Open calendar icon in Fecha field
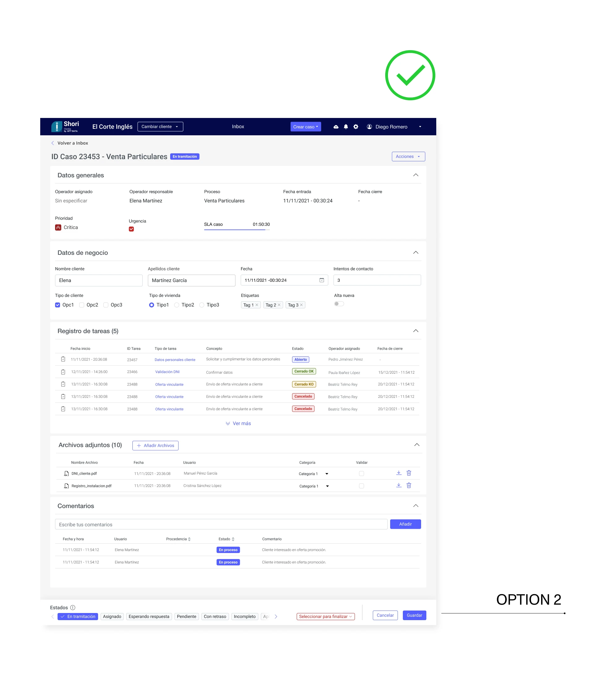The image size is (599, 700). [x=321, y=280]
